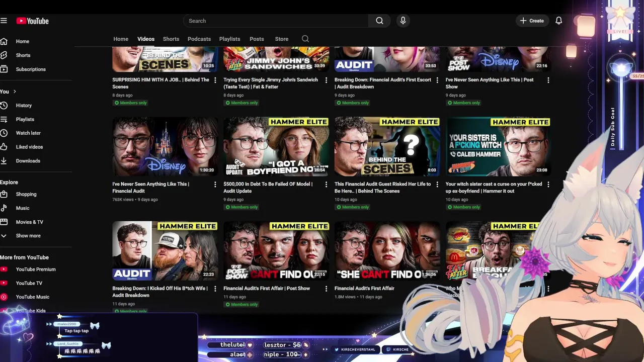
Task: Open options for $500,000 In Debt video
Action: pyautogui.click(x=326, y=185)
